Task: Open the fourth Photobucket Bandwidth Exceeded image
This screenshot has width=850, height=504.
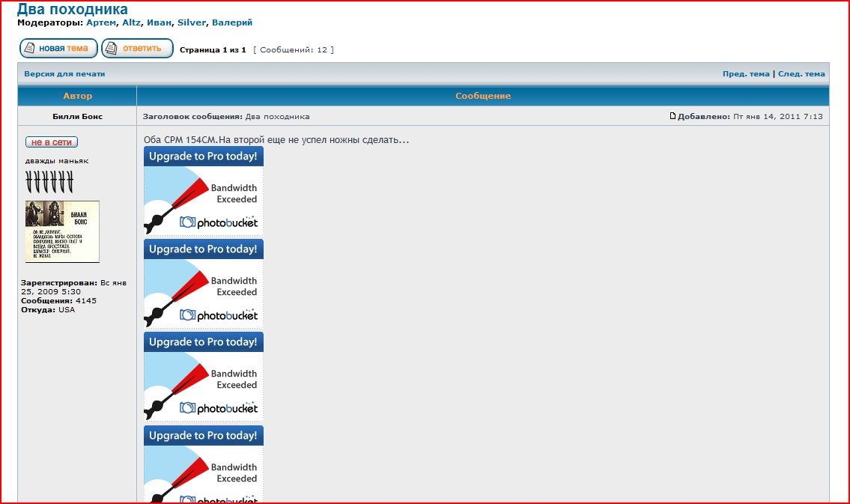Action: click(204, 465)
